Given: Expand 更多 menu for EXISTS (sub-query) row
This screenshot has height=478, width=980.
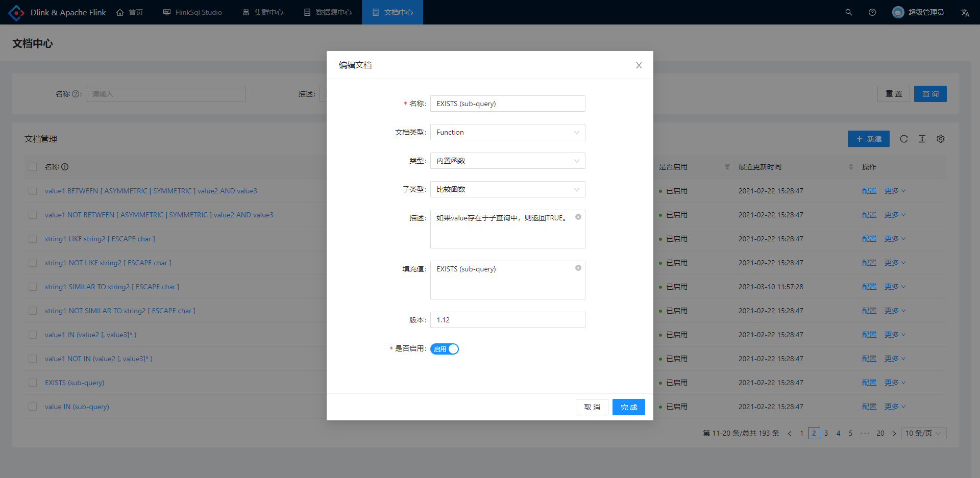Looking at the screenshot, I should pos(895,383).
